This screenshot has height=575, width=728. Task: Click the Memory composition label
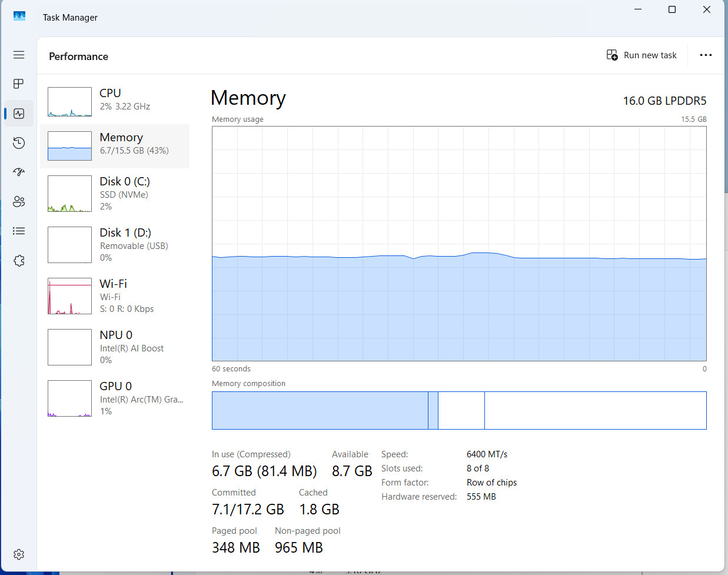248,384
